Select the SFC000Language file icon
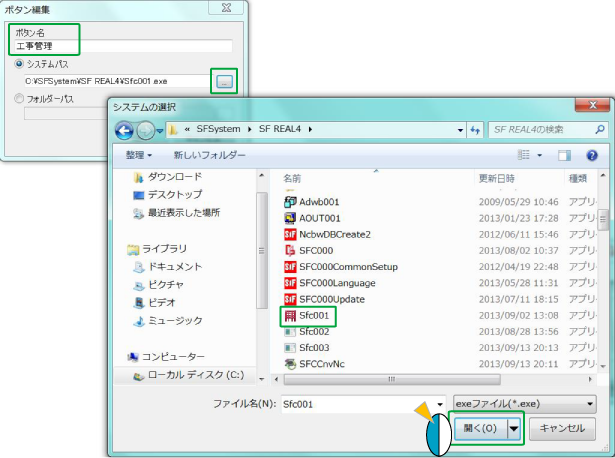Image resolution: width=615 pixels, height=458 pixels. (290, 283)
